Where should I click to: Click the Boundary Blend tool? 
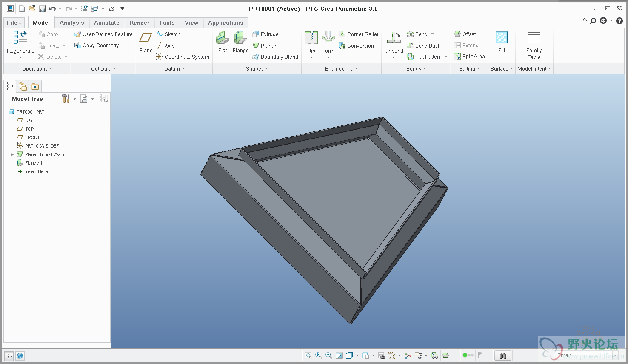point(275,57)
